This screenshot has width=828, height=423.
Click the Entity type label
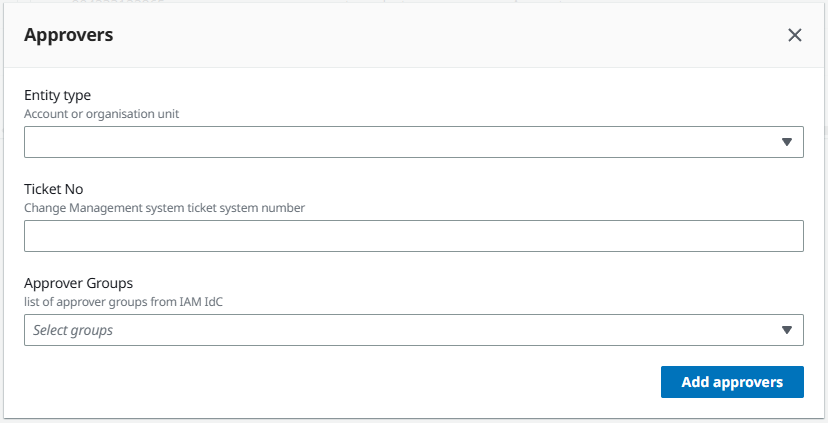coord(57,95)
